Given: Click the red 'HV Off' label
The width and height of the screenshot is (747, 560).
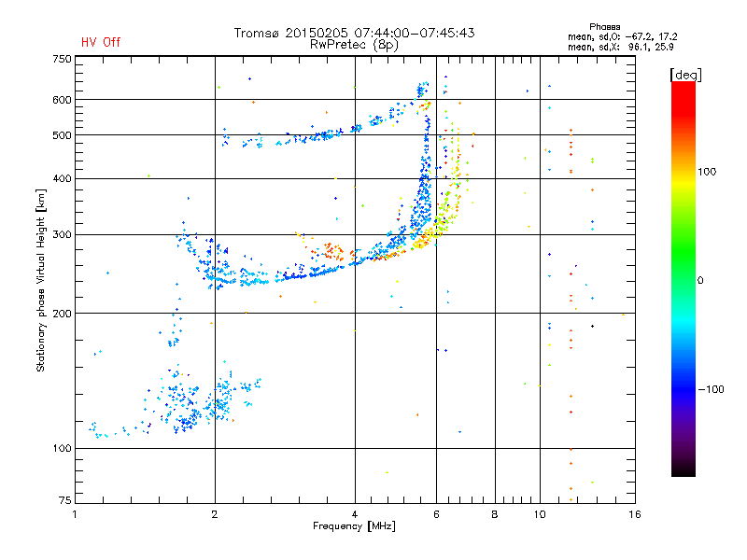Looking at the screenshot, I should pyautogui.click(x=101, y=42).
